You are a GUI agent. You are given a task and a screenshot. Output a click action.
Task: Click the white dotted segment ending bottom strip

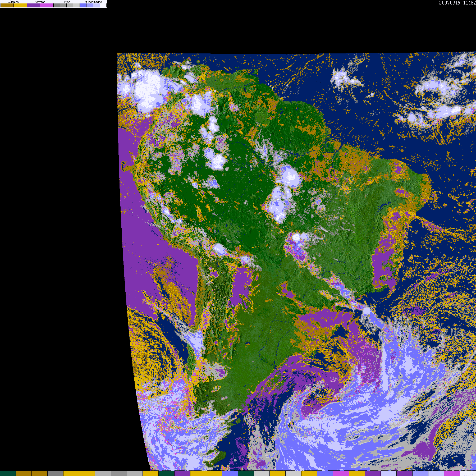click(x=468, y=473)
